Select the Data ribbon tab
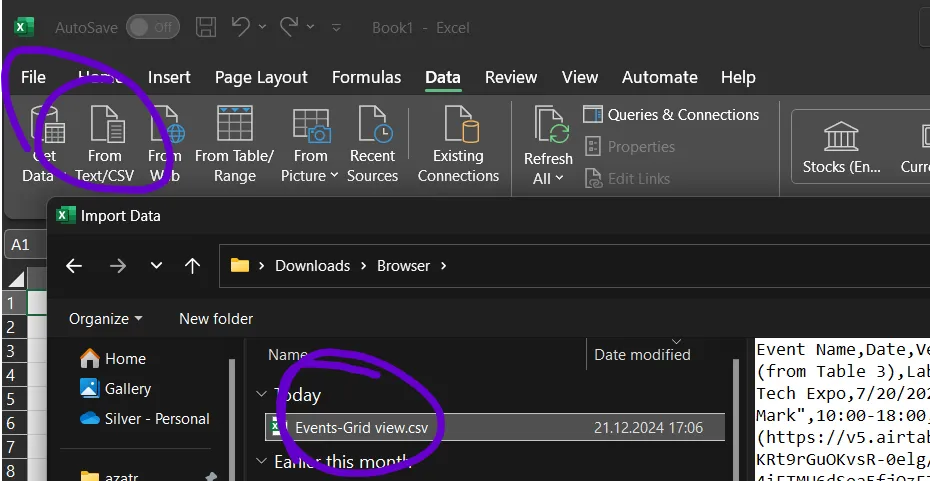This screenshot has width=930, height=481. 442,77
